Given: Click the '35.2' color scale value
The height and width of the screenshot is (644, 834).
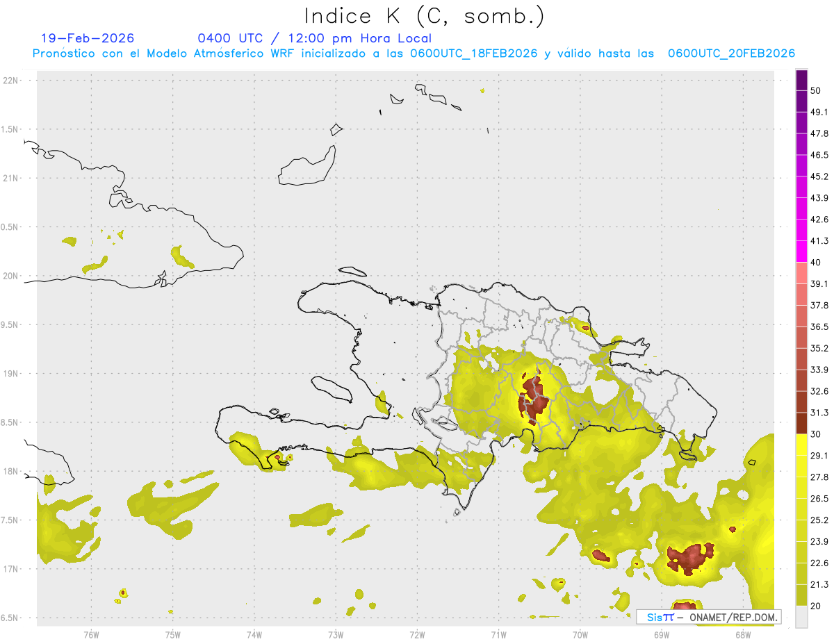Looking at the screenshot, I should point(819,348).
